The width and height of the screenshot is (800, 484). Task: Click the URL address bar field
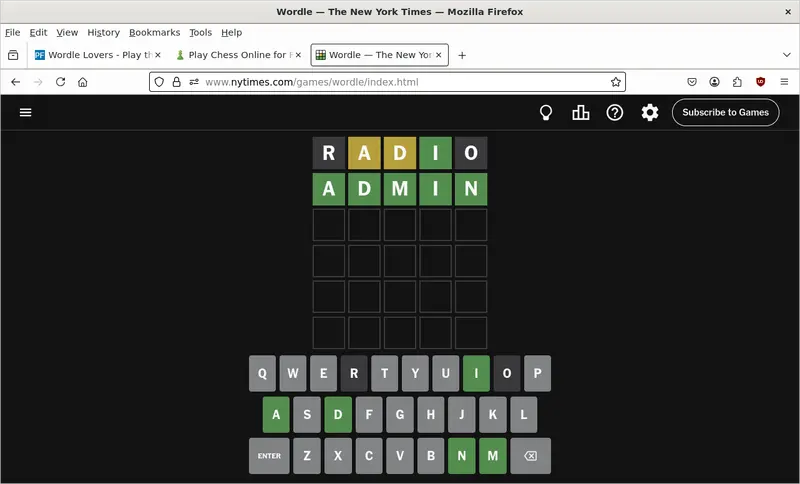[387, 82]
